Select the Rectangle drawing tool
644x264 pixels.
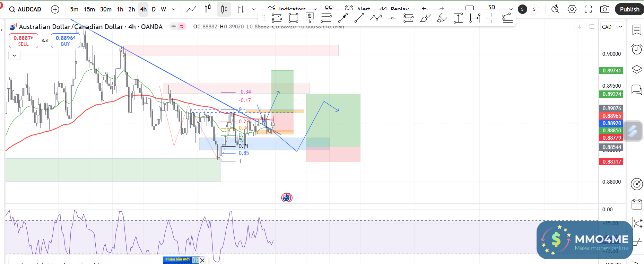tap(293, 18)
